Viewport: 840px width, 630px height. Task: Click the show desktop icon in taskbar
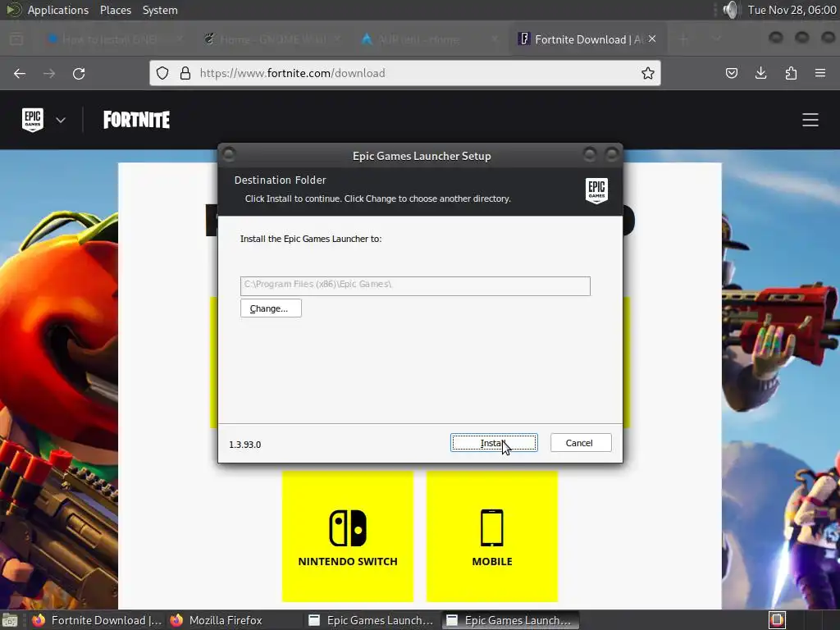pyautogui.click(x=10, y=620)
